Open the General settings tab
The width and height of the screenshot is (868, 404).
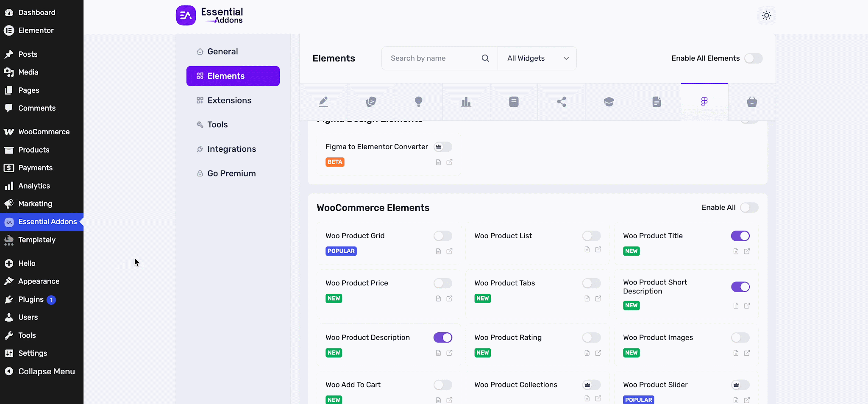[x=233, y=52]
